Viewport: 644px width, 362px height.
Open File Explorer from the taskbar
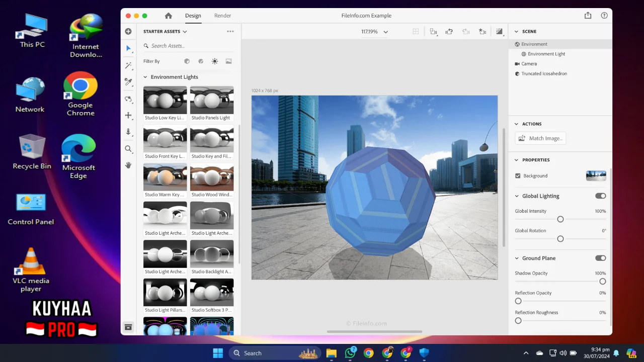pos(331,353)
